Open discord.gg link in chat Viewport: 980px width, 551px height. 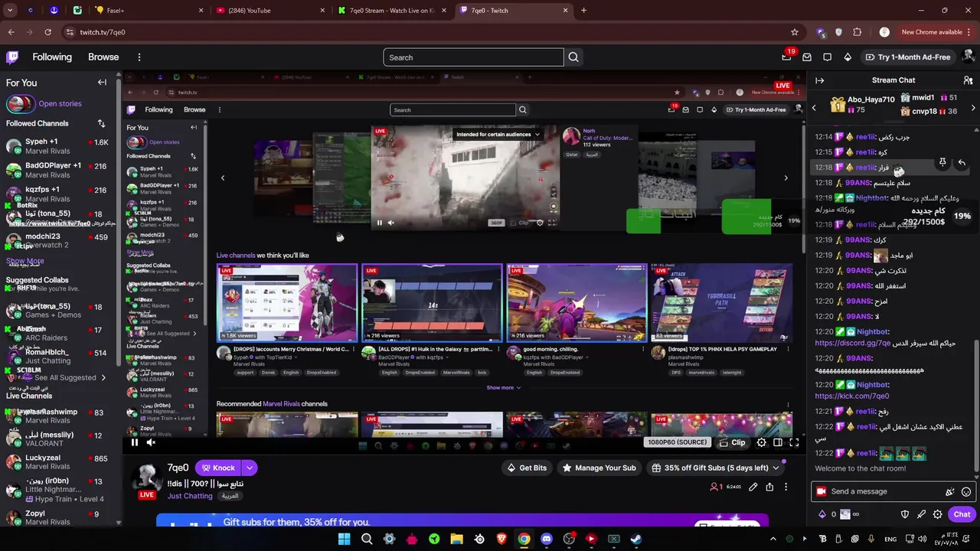(x=852, y=343)
